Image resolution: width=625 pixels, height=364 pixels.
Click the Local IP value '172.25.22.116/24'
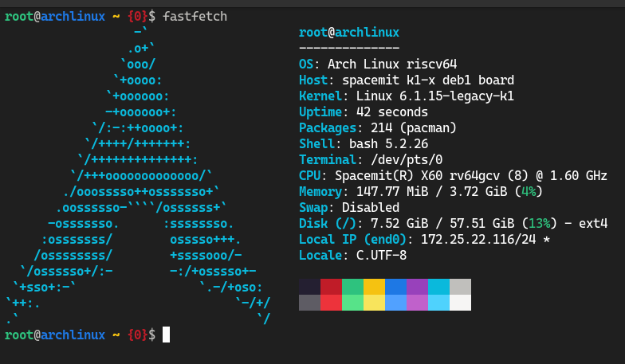[478, 239]
